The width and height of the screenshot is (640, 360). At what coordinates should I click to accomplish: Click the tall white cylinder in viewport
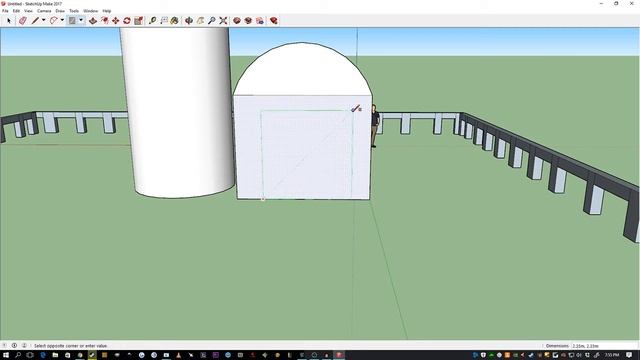click(178, 113)
